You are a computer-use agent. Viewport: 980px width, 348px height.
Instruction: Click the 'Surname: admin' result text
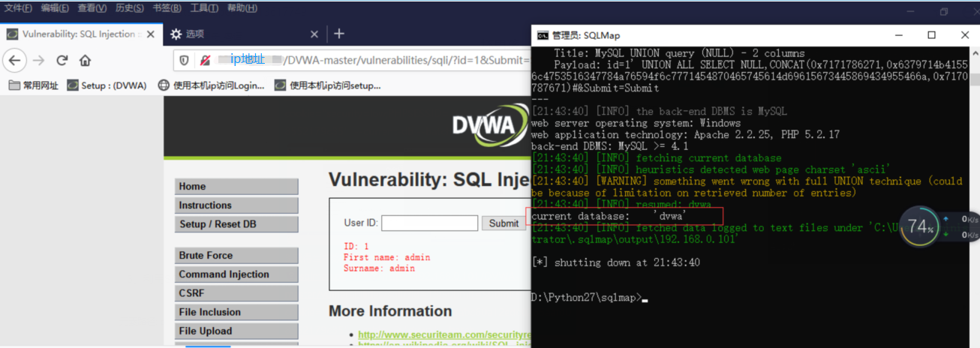click(x=379, y=268)
